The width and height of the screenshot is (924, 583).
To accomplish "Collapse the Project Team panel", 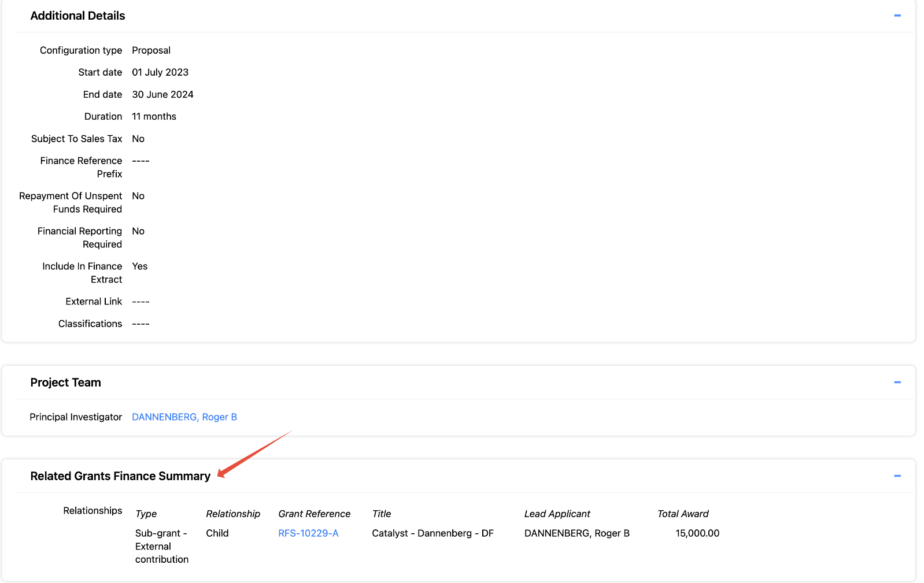I will pyautogui.click(x=897, y=382).
